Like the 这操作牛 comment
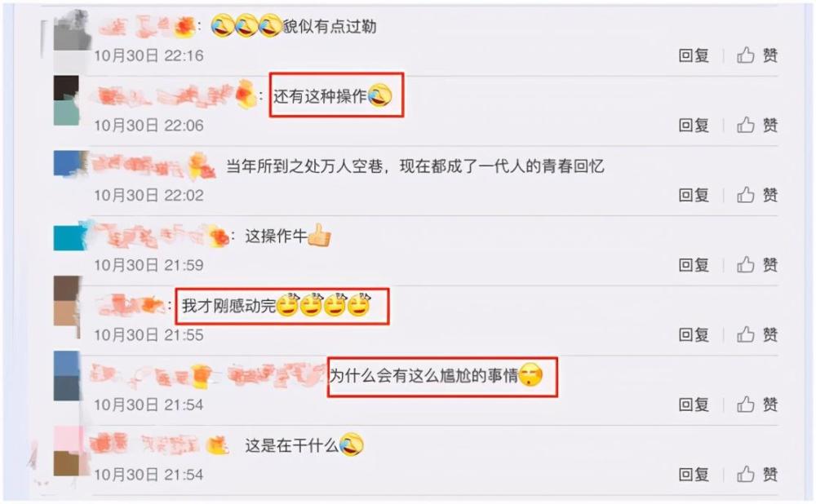Image resolution: width=816 pixels, height=504 pixels. tap(756, 265)
